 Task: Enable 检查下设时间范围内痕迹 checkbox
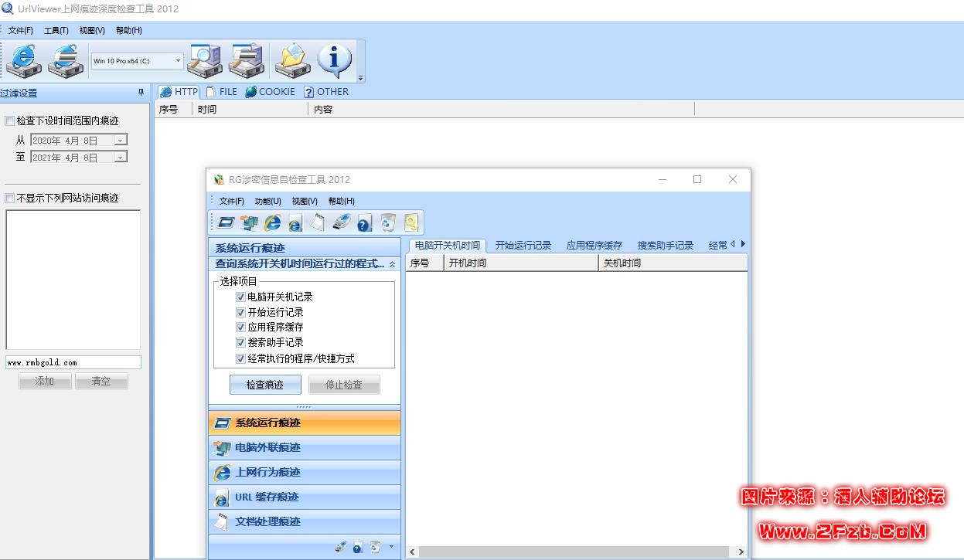10,120
